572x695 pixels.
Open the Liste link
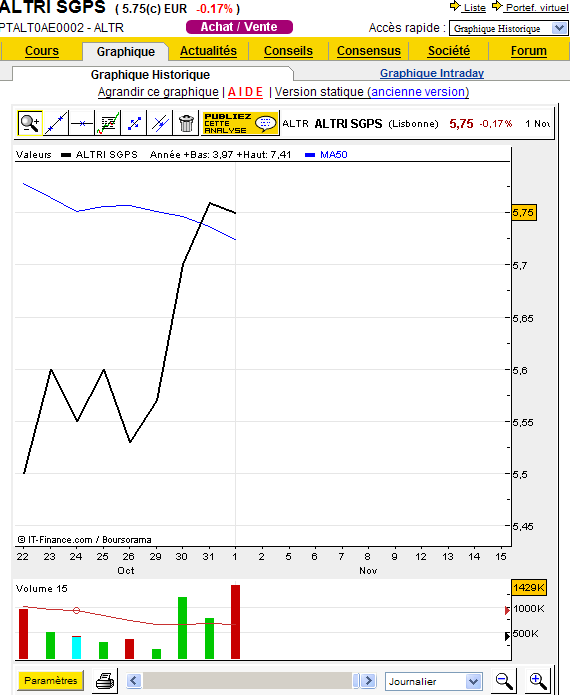pos(474,8)
